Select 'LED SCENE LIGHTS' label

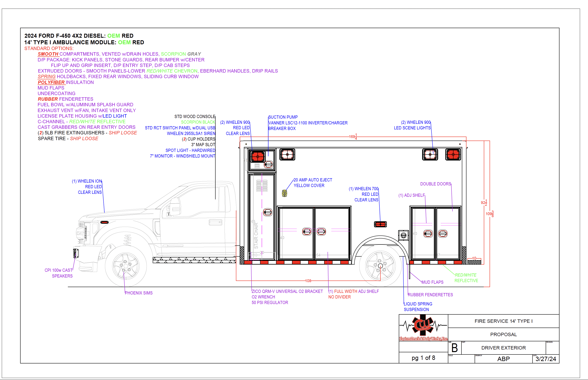pyautogui.click(x=412, y=128)
